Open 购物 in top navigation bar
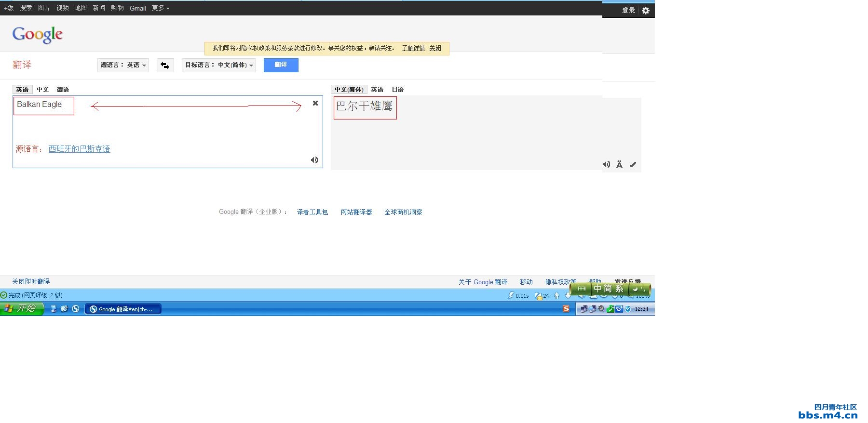This screenshot has height=423, width=868. tap(117, 8)
